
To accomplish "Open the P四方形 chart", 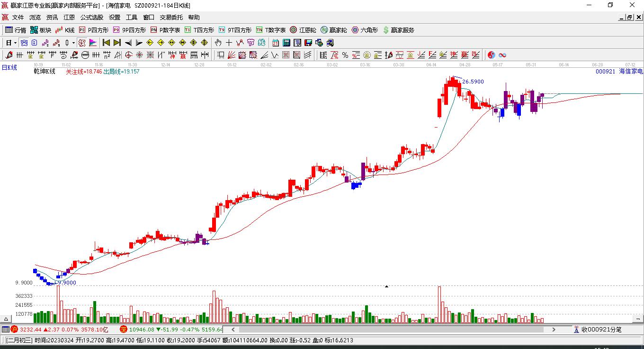I will coord(93,30).
